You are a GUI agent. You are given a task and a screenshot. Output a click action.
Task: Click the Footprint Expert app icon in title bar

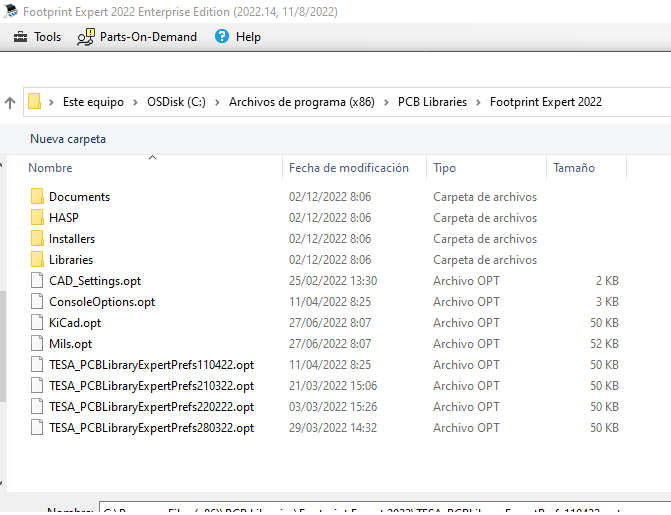(x=10, y=11)
